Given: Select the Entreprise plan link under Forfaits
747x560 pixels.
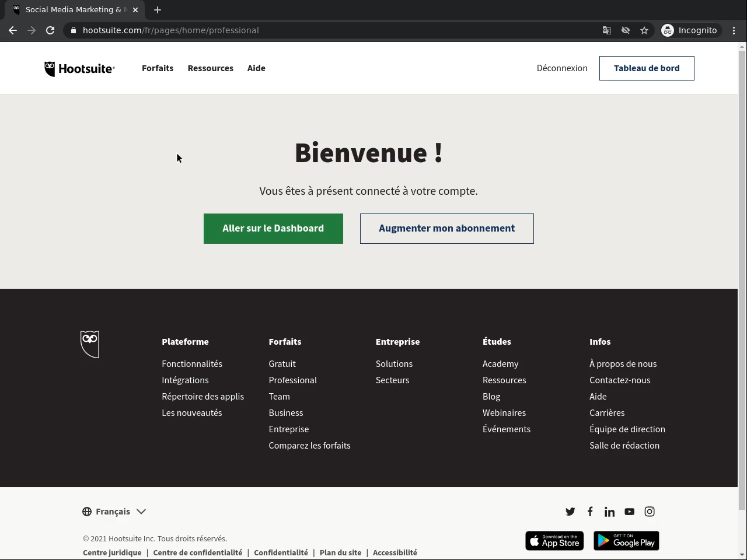Looking at the screenshot, I should pos(289,429).
